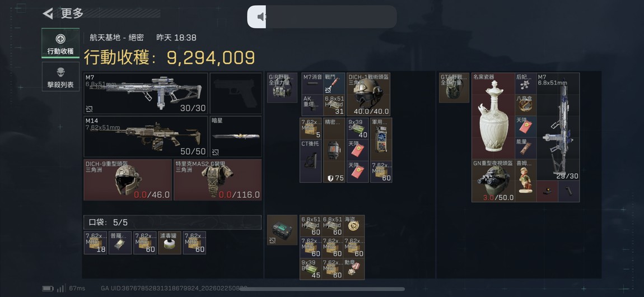Click the CT後托 stock attachment
This screenshot has width=644, height=297.
[310, 161]
